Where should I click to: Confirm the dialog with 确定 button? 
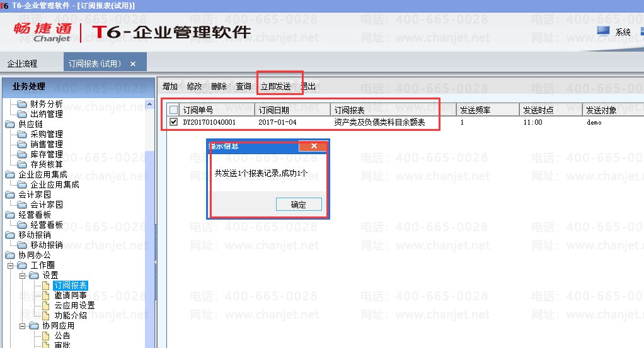[299, 205]
